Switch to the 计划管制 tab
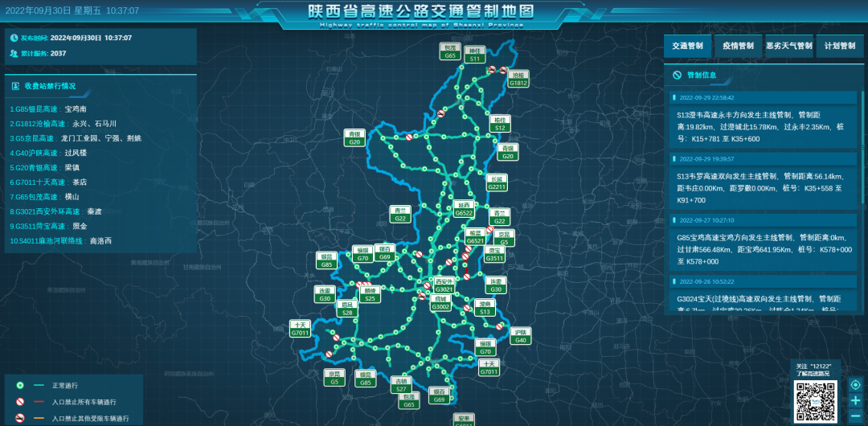This screenshot has height=426, width=868. click(x=839, y=47)
